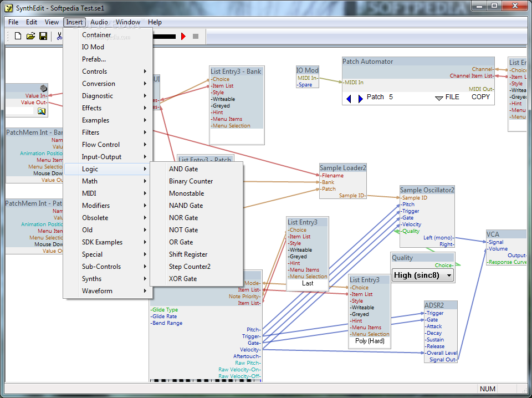Click the New file toolbar icon
Screen dimensions: 532x398
tap(18, 36)
